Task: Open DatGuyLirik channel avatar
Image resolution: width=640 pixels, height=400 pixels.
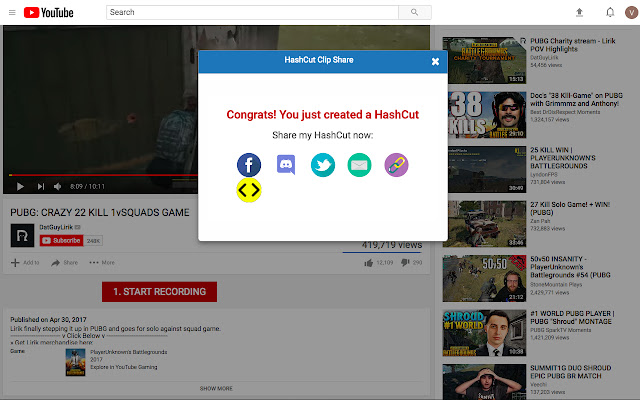Action: [22, 236]
